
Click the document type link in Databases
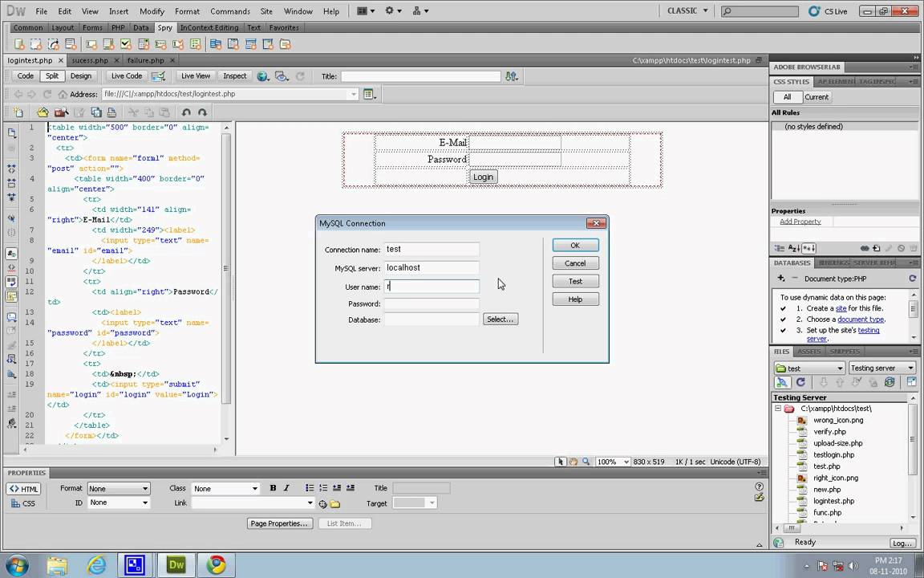coord(861,319)
